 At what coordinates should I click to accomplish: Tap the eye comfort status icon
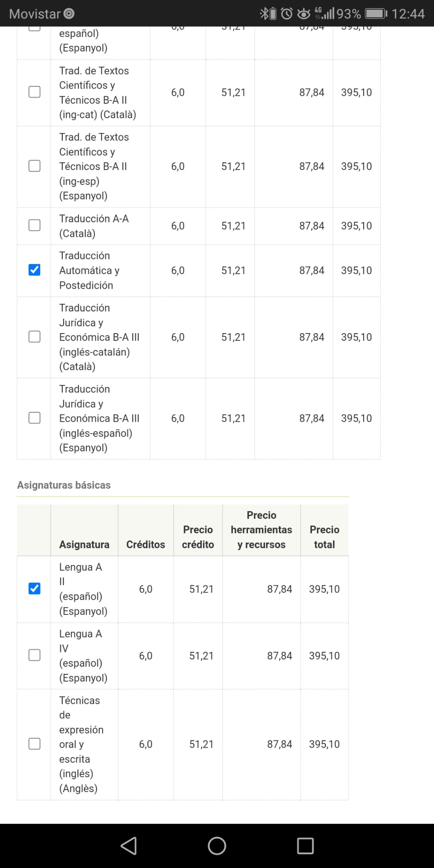click(303, 14)
